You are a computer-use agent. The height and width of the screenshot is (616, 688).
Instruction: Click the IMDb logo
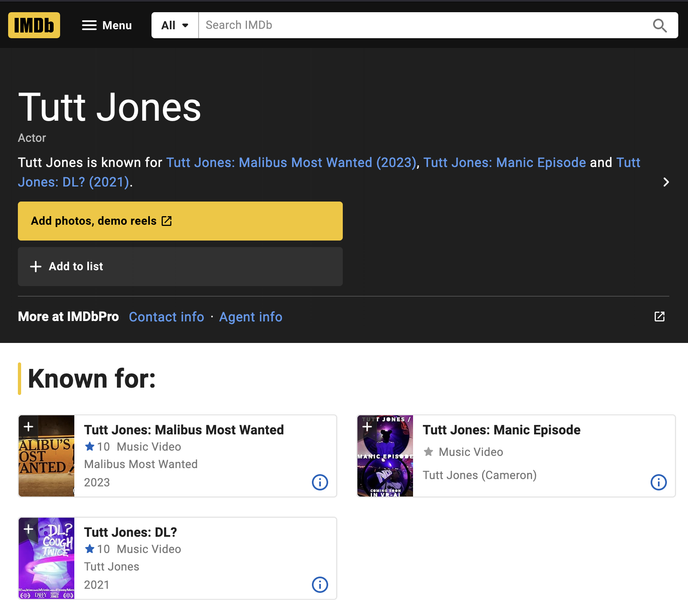point(34,25)
